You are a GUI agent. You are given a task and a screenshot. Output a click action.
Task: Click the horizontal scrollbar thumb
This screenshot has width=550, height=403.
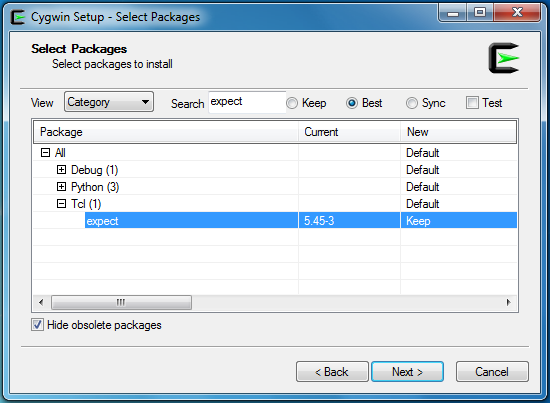pos(121,302)
